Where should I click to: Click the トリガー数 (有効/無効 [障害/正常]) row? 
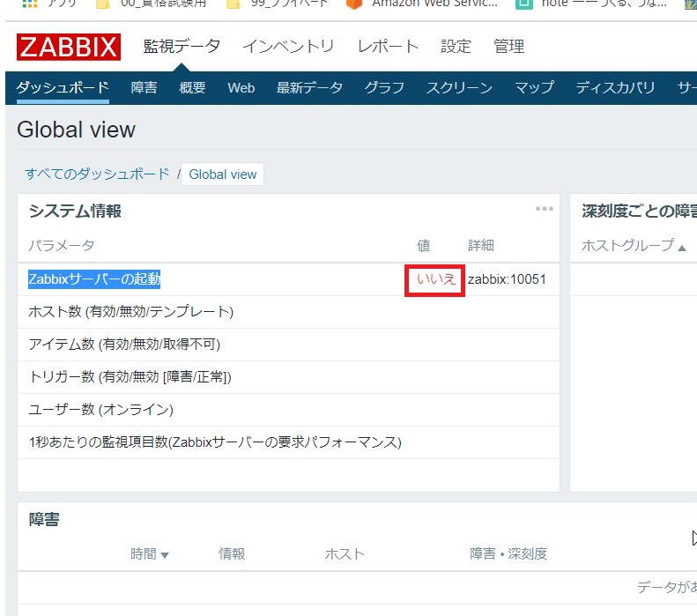tap(288, 377)
